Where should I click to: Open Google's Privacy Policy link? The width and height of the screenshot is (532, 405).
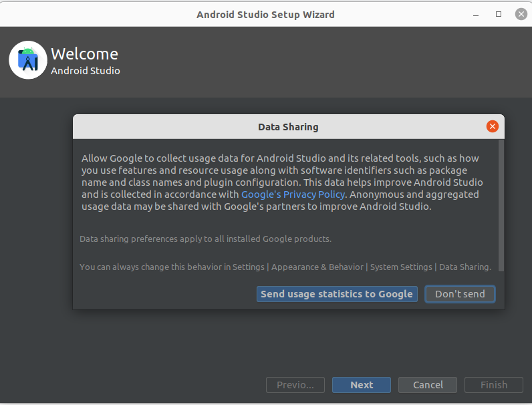pos(293,194)
